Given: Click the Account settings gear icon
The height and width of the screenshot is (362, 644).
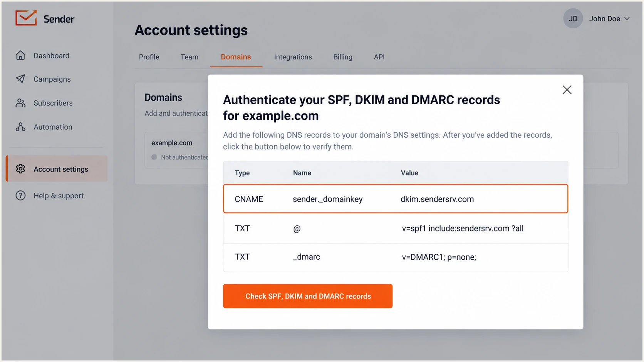Looking at the screenshot, I should point(20,169).
